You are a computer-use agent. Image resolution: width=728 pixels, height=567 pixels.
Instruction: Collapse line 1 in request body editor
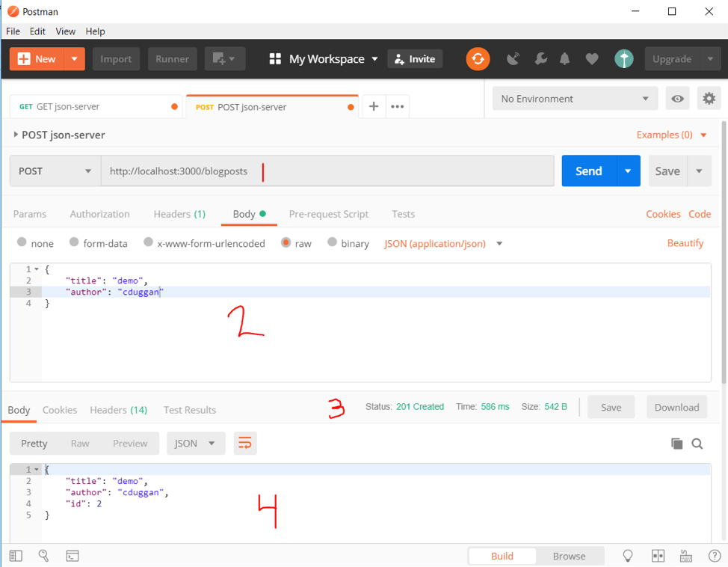37,269
